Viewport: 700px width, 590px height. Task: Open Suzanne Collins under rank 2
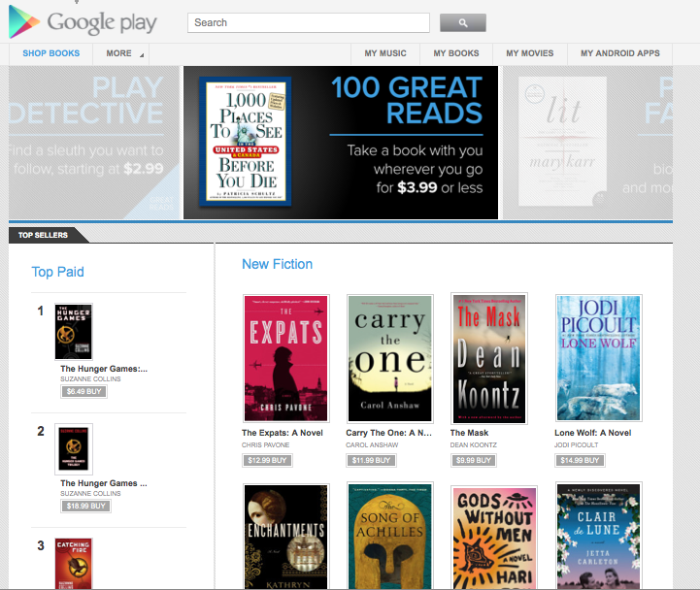pos(90,494)
